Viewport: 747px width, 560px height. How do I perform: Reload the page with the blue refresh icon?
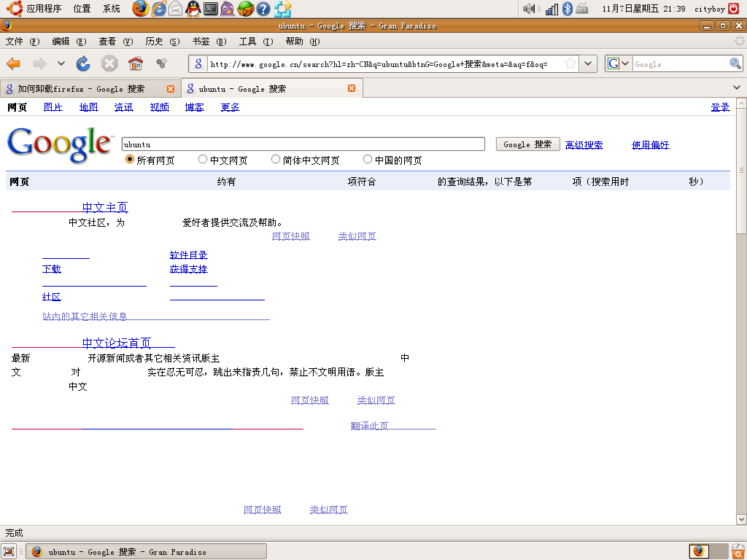(83, 63)
